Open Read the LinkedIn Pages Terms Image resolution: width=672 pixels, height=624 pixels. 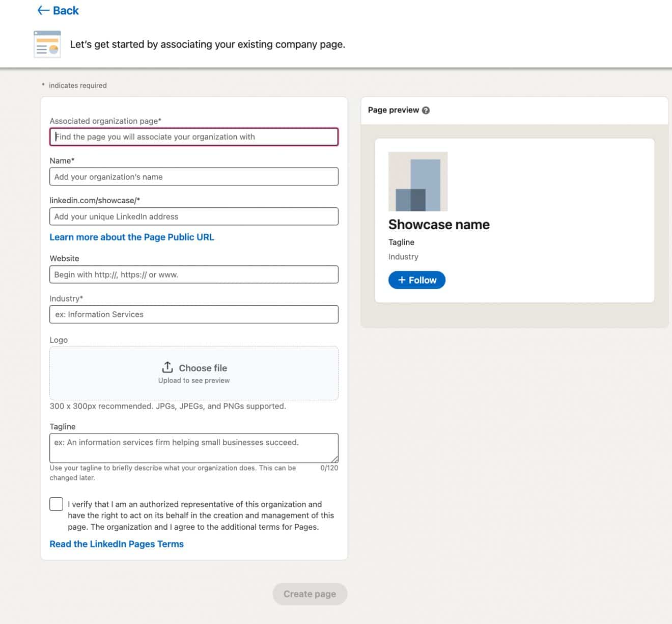click(116, 544)
